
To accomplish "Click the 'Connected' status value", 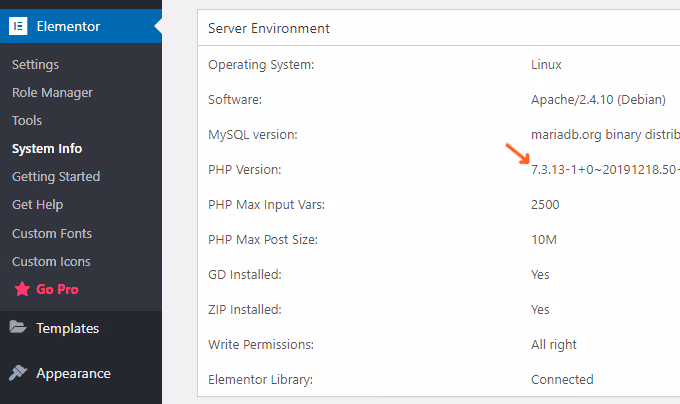I will (562, 379).
